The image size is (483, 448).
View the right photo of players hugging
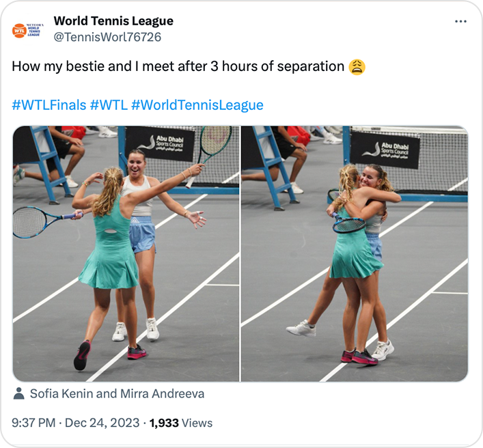[355, 254]
